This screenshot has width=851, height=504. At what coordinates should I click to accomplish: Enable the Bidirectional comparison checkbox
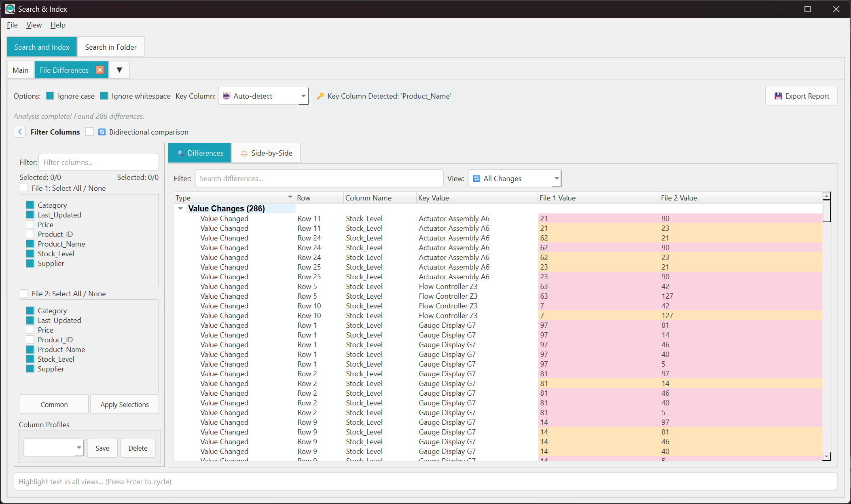pyautogui.click(x=90, y=132)
